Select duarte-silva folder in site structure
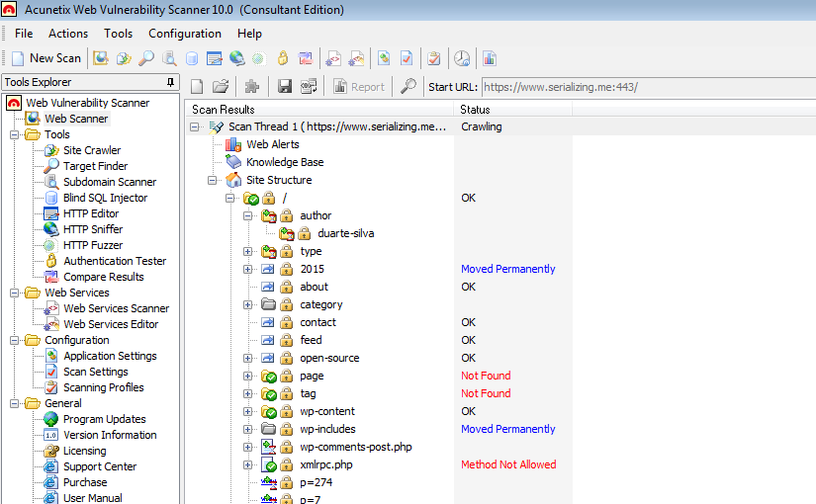The image size is (816, 504). point(345,233)
